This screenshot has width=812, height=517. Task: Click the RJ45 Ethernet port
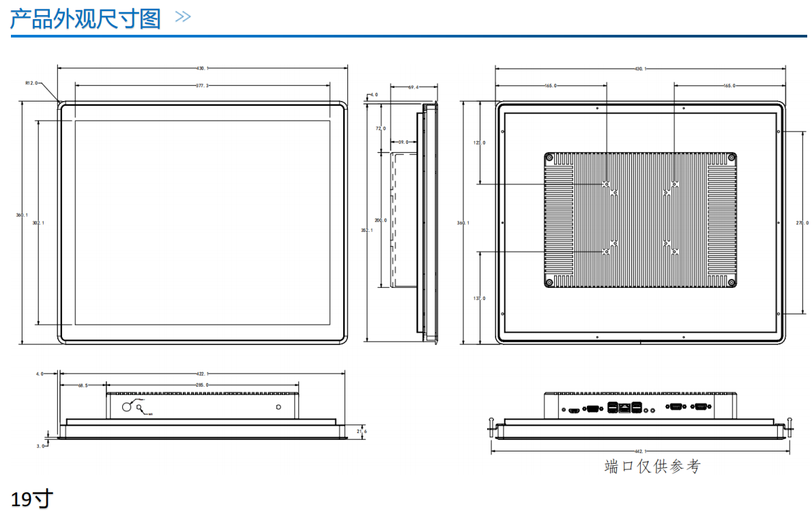click(x=624, y=409)
